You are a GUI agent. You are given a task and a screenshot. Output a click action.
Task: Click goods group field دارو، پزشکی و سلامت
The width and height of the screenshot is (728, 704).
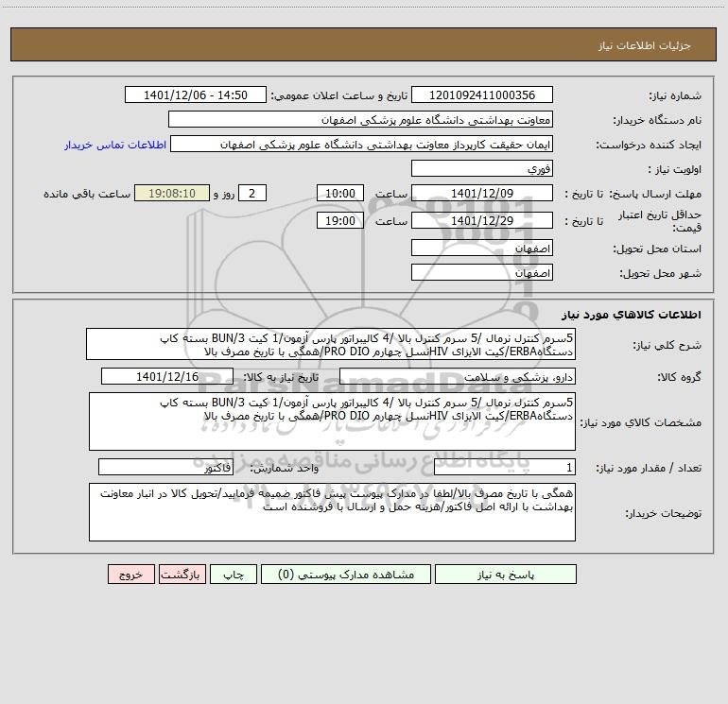coord(458,376)
